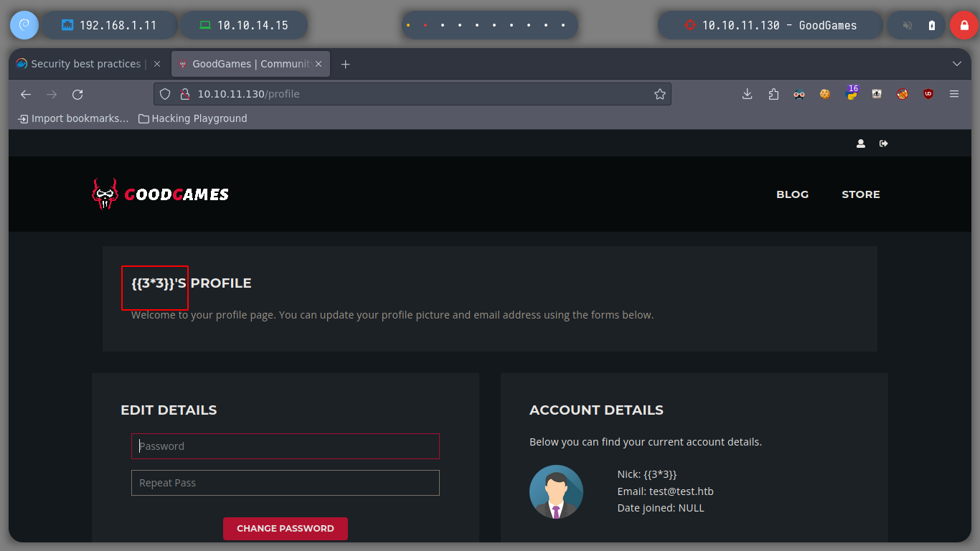This screenshot has height=551, width=980.
Task: Click the user profile icon in site header
Action: [861, 143]
